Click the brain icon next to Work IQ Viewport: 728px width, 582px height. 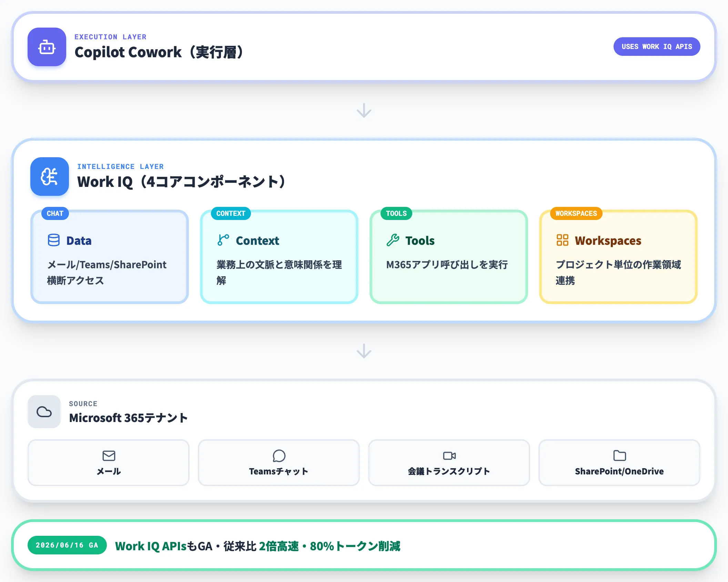click(50, 177)
